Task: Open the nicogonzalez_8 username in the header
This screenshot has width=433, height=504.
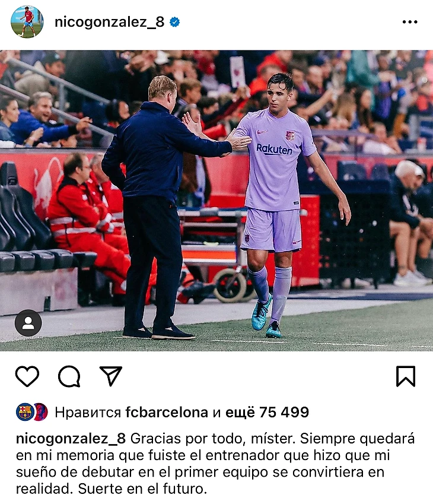Action: pyautogui.click(x=110, y=22)
